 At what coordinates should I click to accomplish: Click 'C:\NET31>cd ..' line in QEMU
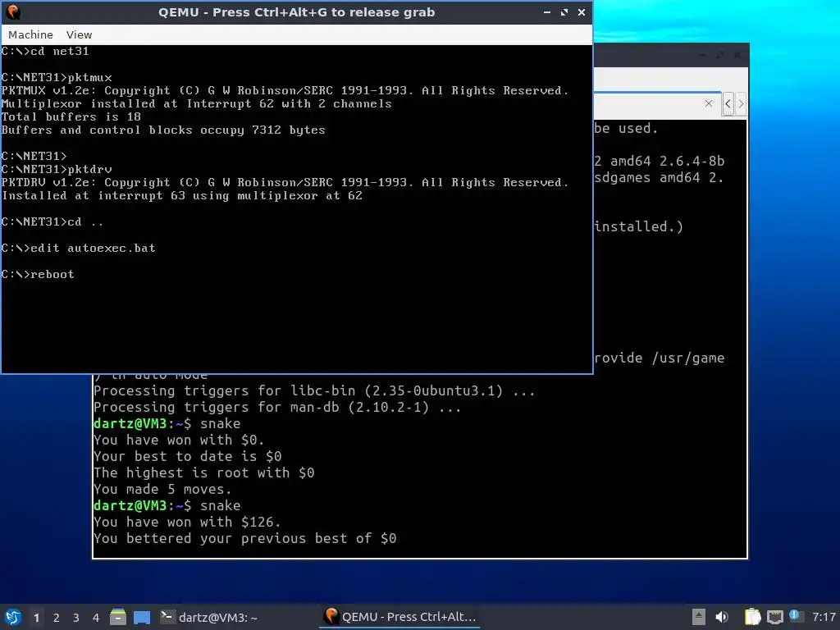point(52,221)
